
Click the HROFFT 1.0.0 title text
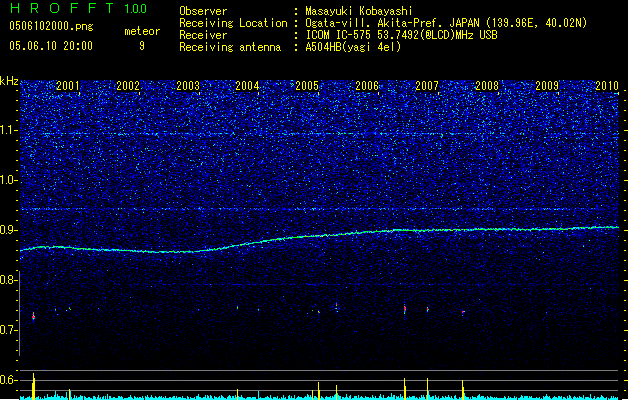click(x=78, y=8)
